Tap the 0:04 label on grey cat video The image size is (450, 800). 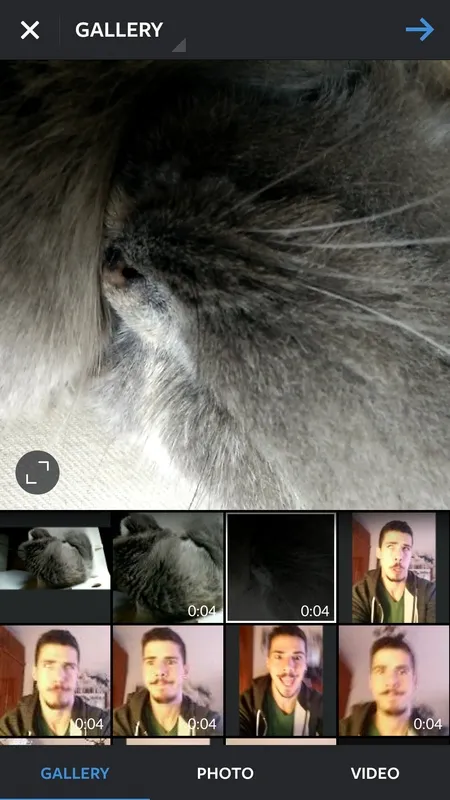(x=202, y=610)
